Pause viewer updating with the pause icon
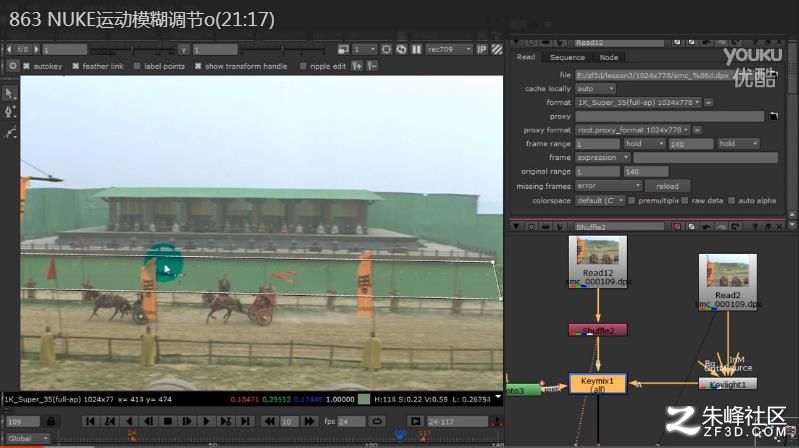Viewport: 799px width, 448px height. pos(416,49)
